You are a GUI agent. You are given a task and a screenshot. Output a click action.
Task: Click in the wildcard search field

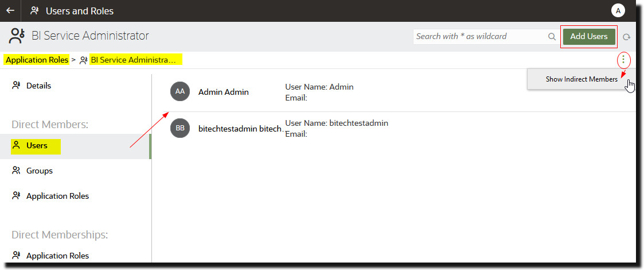point(481,37)
